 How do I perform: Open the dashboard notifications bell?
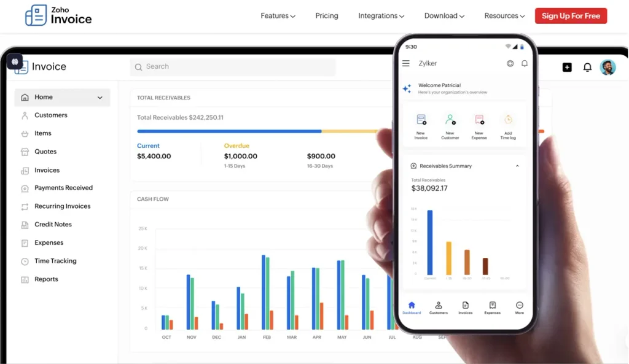pyautogui.click(x=587, y=68)
